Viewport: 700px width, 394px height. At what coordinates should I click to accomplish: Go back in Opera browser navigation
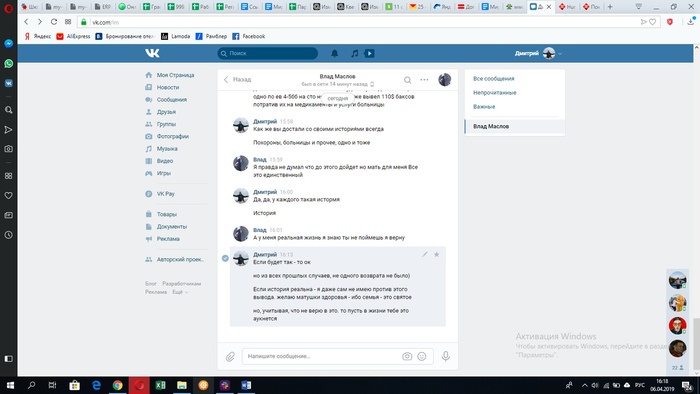[26, 21]
